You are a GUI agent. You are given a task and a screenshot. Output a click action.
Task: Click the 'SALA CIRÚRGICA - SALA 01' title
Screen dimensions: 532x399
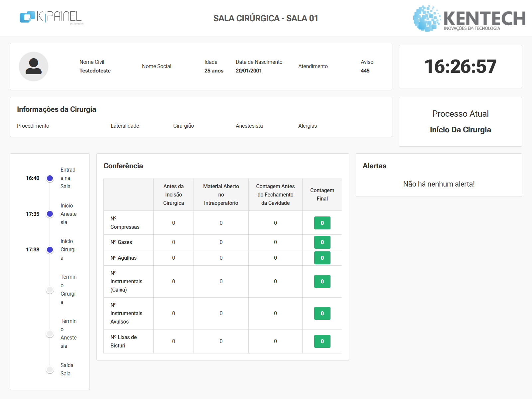(266, 18)
